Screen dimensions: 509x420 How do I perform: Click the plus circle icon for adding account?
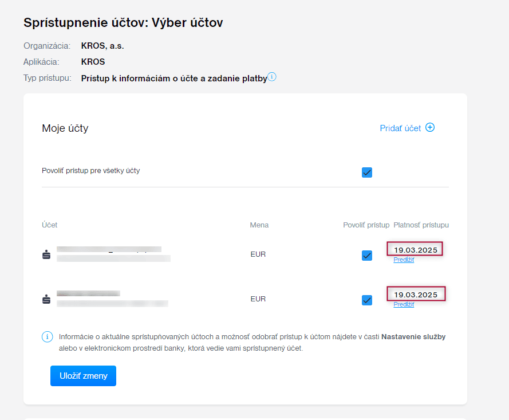click(430, 128)
